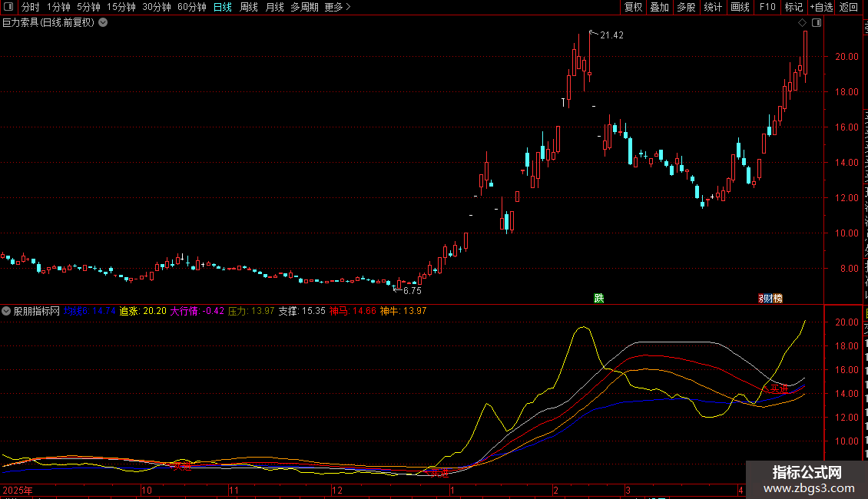Screen dimensions: 868x499
Task: Switch to 周线 weekly chart
Action: 249,7
